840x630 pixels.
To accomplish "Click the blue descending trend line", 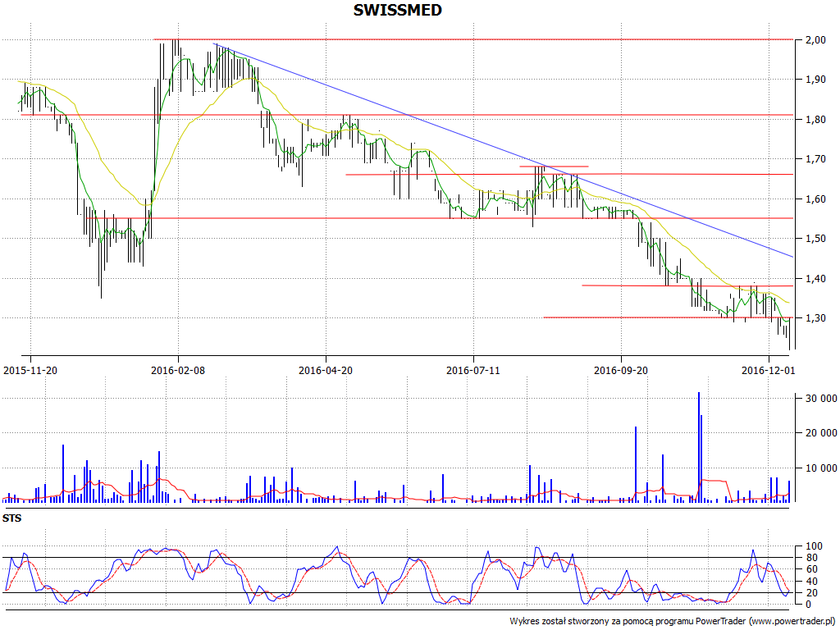I will (504, 150).
